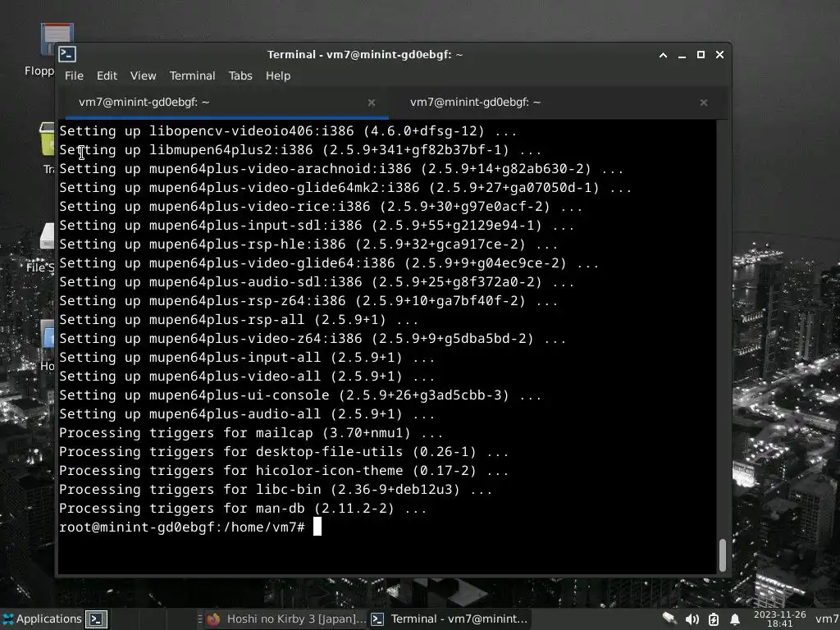Click the network connection tray icon

669,619
